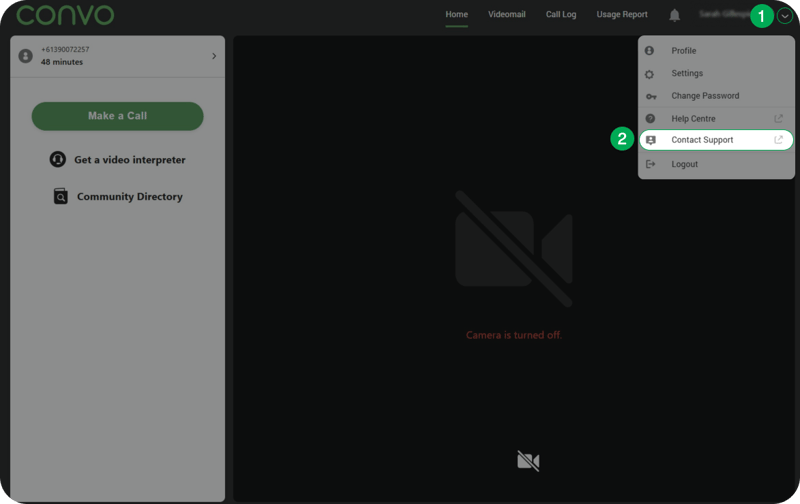Open Profile from the account menu

pos(716,51)
